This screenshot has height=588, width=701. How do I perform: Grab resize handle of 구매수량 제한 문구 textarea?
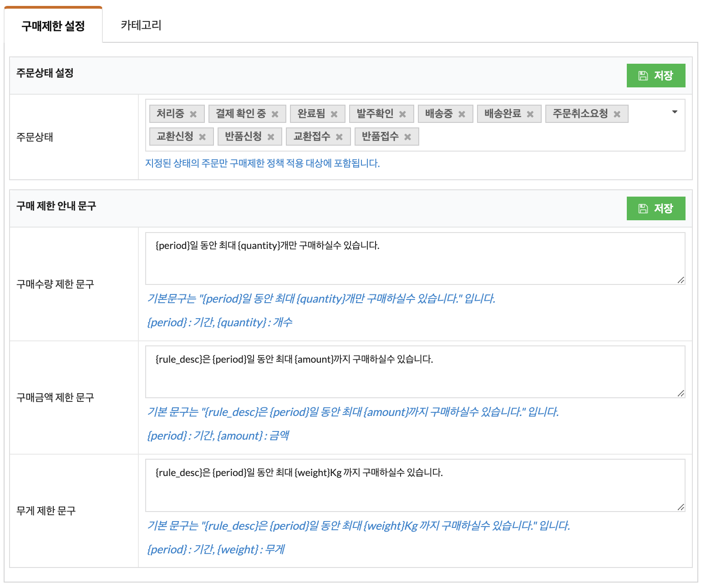coord(681,280)
